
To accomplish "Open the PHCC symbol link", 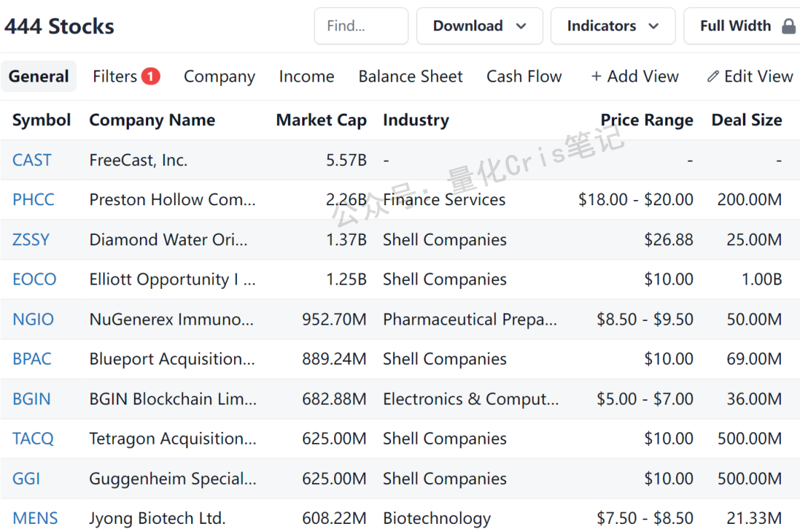I will click(33, 199).
